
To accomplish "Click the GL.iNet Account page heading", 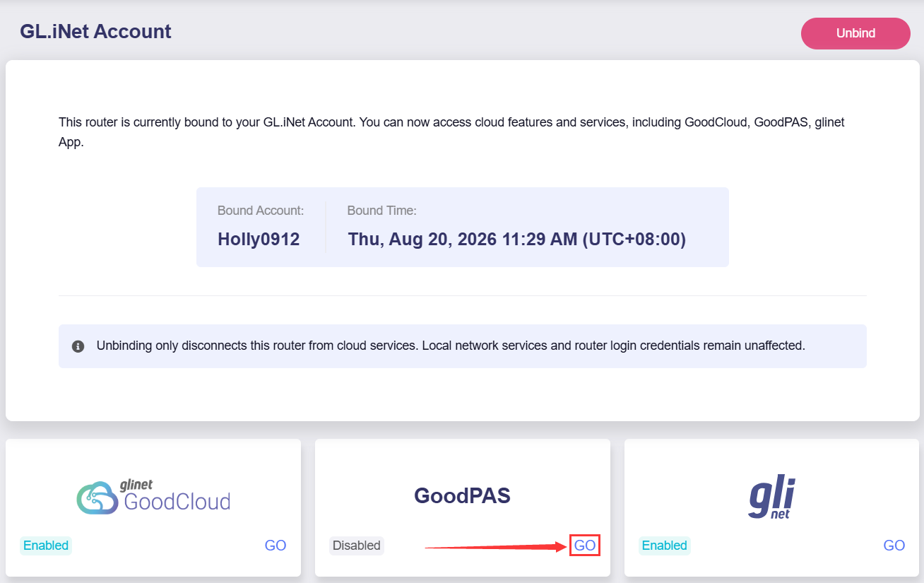I will [x=96, y=32].
